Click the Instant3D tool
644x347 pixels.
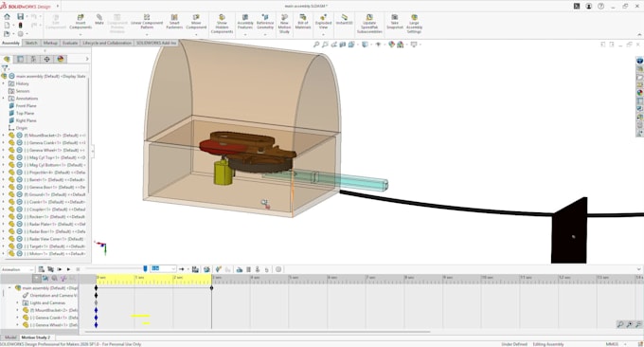pos(344,19)
